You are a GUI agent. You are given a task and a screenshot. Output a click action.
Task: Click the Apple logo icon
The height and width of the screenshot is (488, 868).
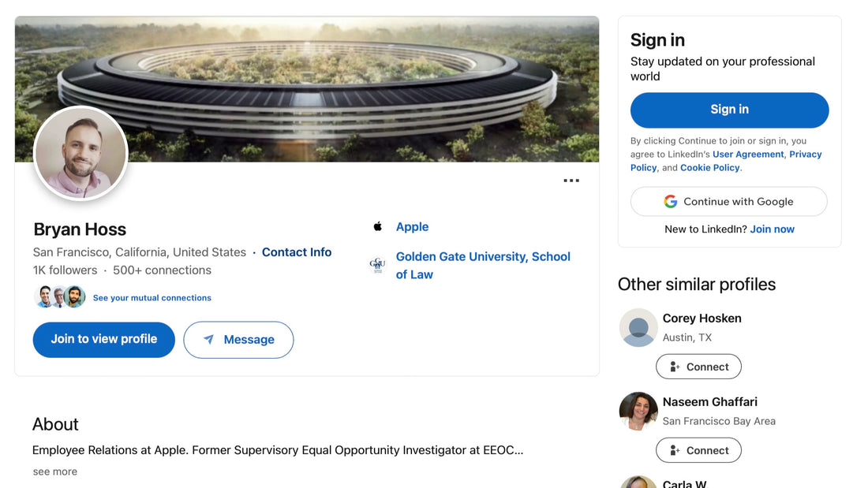(378, 227)
